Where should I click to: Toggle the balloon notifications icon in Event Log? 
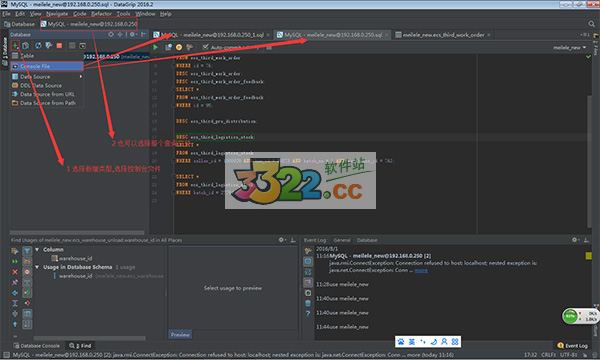click(x=308, y=262)
